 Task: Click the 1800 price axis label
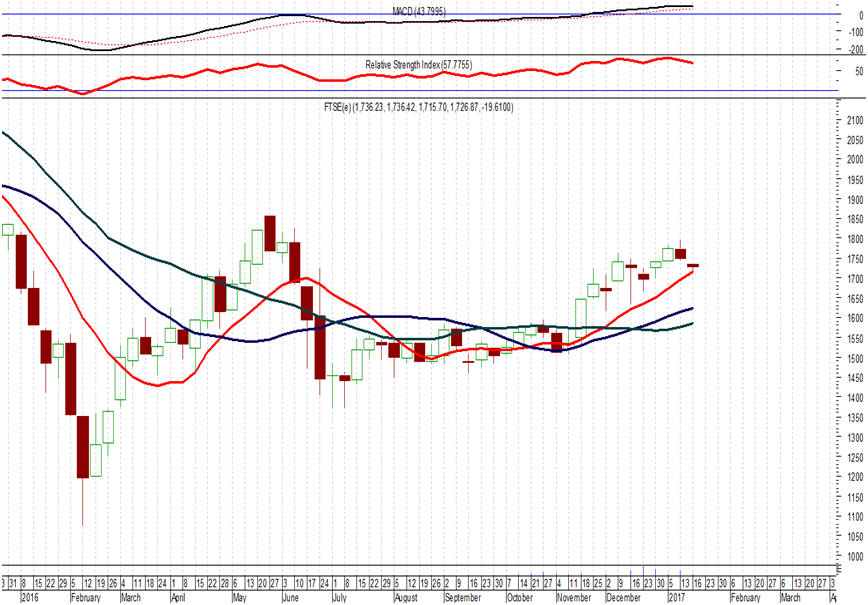855,240
